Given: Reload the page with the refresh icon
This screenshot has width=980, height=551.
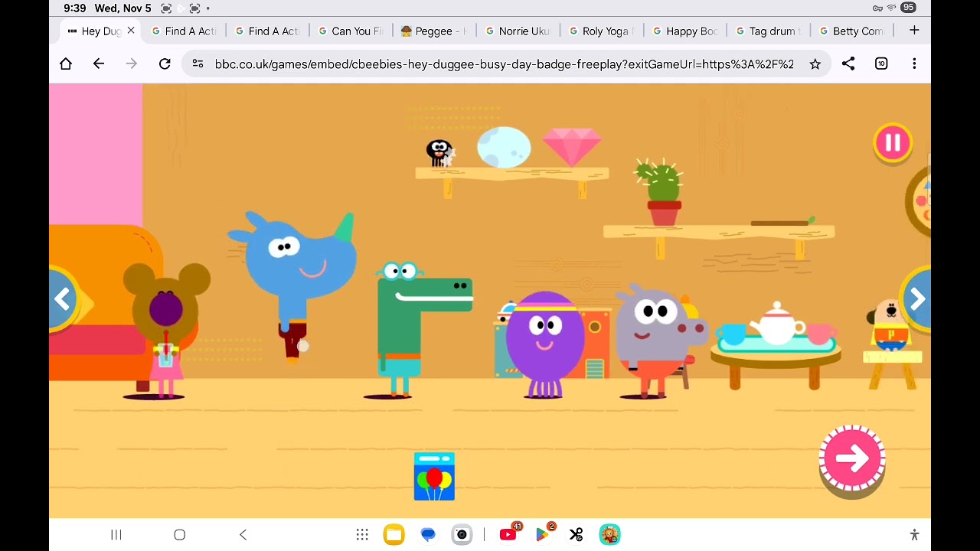Looking at the screenshot, I should (x=165, y=64).
